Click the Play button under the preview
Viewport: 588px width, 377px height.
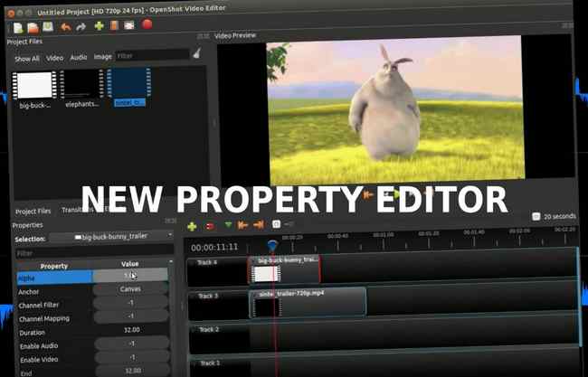point(397,194)
